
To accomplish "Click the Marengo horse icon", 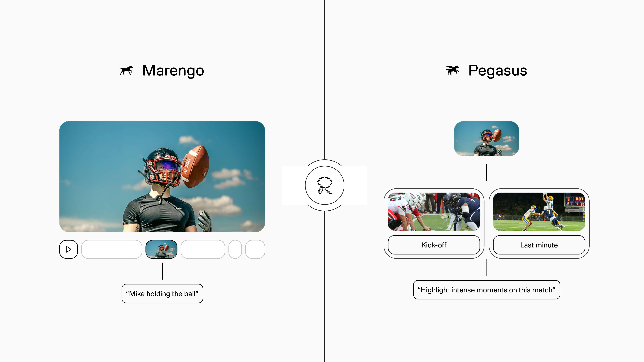I will [126, 71].
